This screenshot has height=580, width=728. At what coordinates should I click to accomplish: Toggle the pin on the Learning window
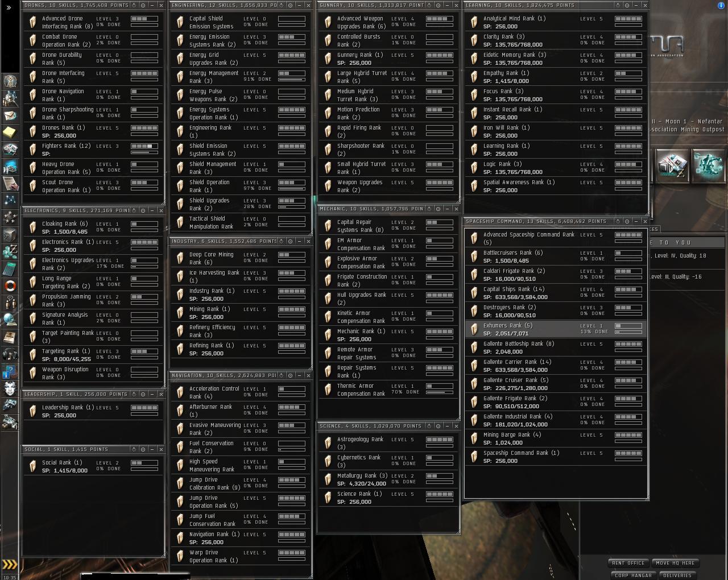pos(627,5)
